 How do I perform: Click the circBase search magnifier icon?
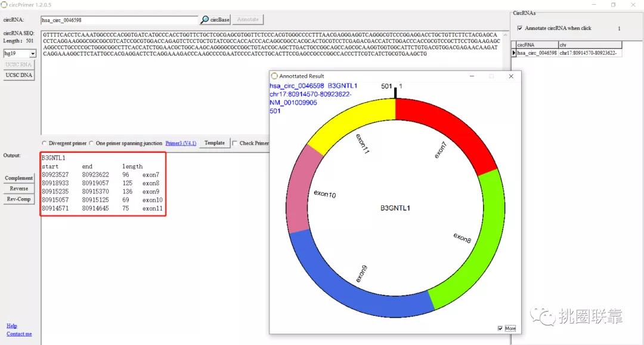205,20
